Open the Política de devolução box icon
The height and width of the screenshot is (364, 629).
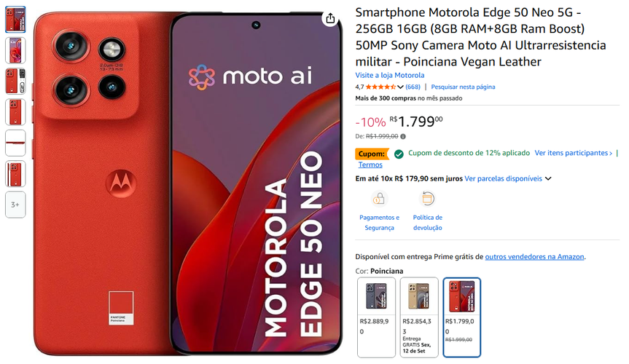(427, 199)
